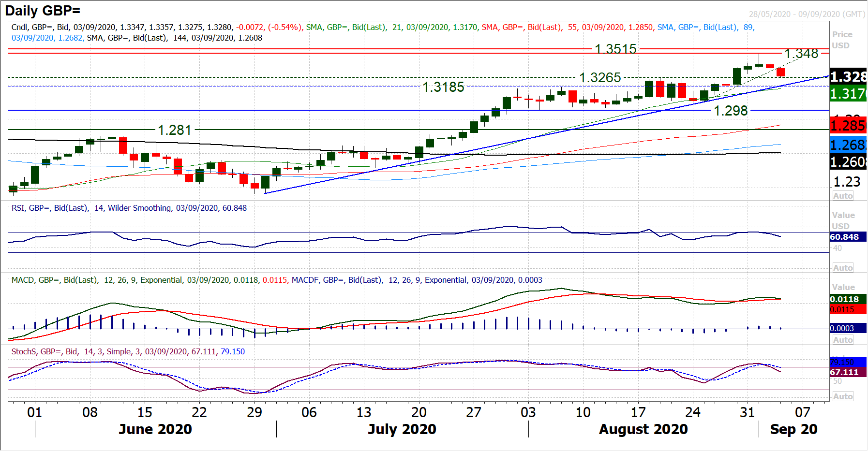
Task: Toggle Auto scaling for the StochS panel
Action: (842, 396)
